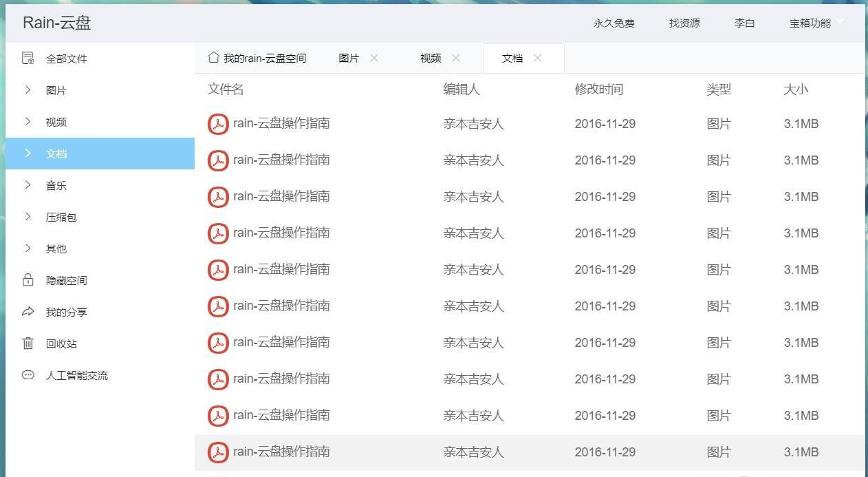The image size is (868, 477).
Task: Sort by the 修改时间 column header
Action: tap(599, 89)
